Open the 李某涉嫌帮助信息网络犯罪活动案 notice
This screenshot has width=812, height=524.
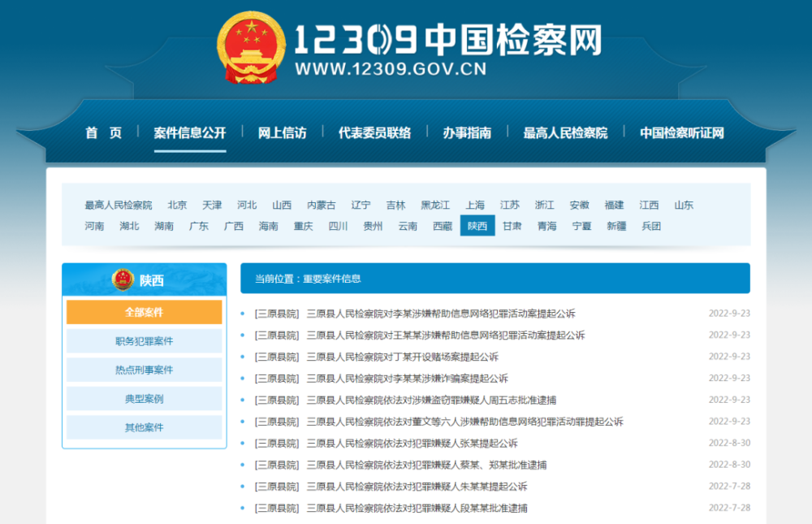coord(441,314)
